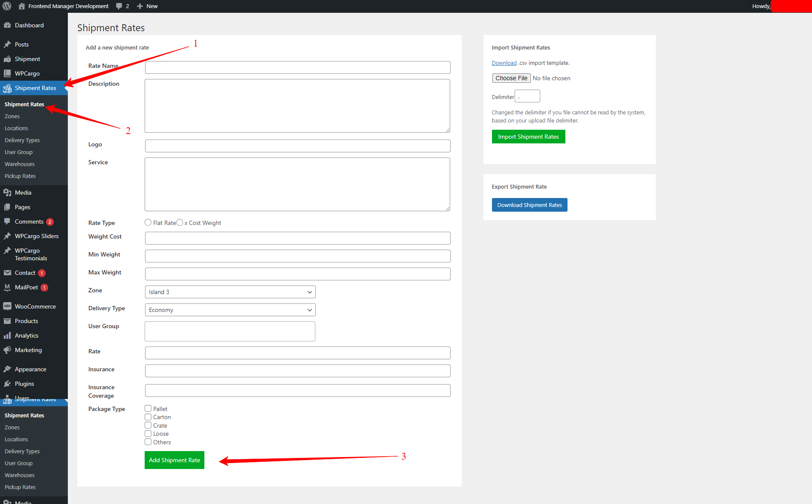Click the Contact envelope icon
The height and width of the screenshot is (504, 812).
[7, 273]
